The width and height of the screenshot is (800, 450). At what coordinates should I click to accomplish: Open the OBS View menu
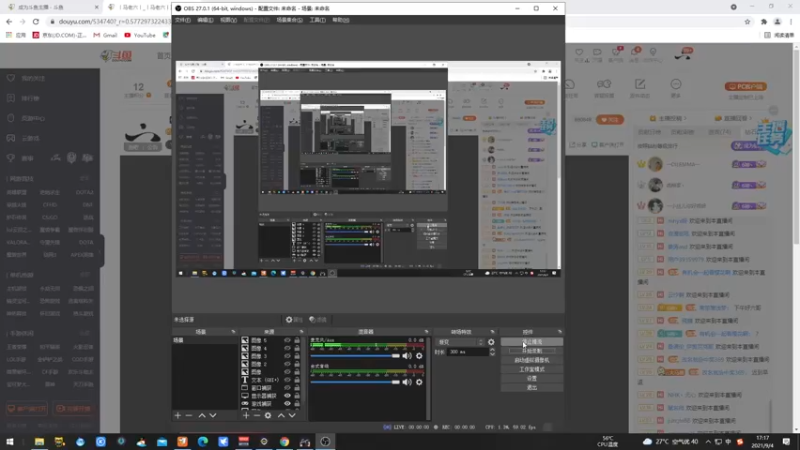click(x=228, y=20)
